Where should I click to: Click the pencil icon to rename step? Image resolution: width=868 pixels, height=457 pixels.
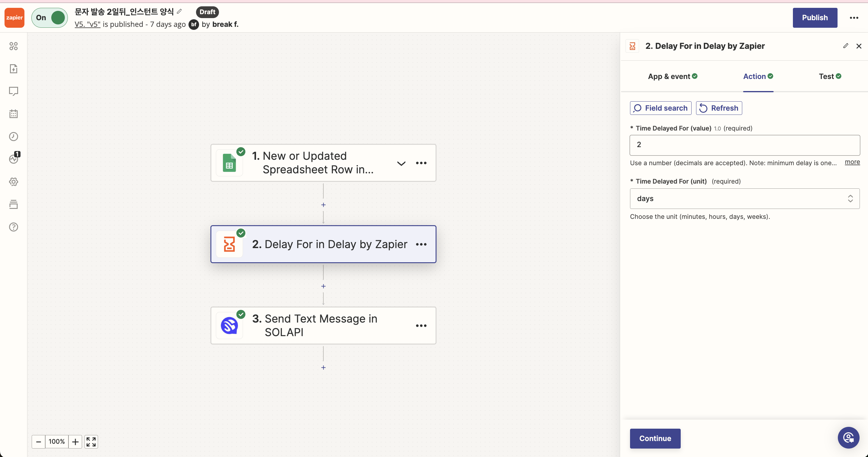(x=846, y=46)
